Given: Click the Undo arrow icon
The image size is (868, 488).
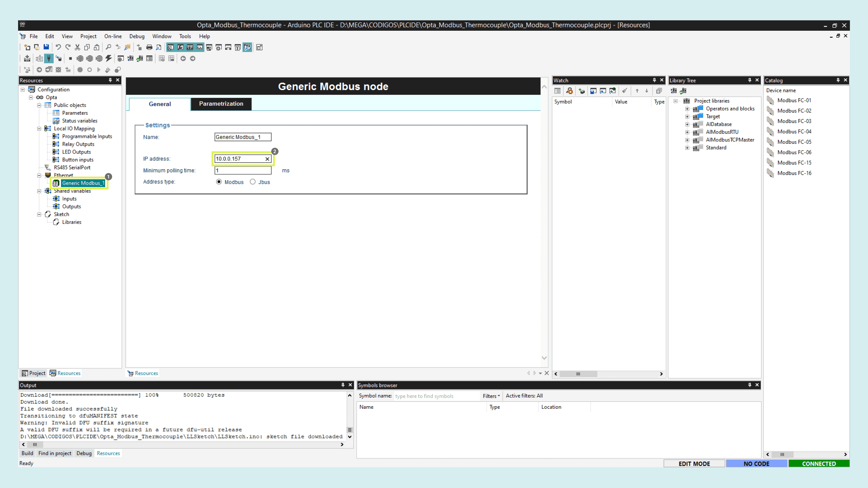Looking at the screenshot, I should coord(58,47).
